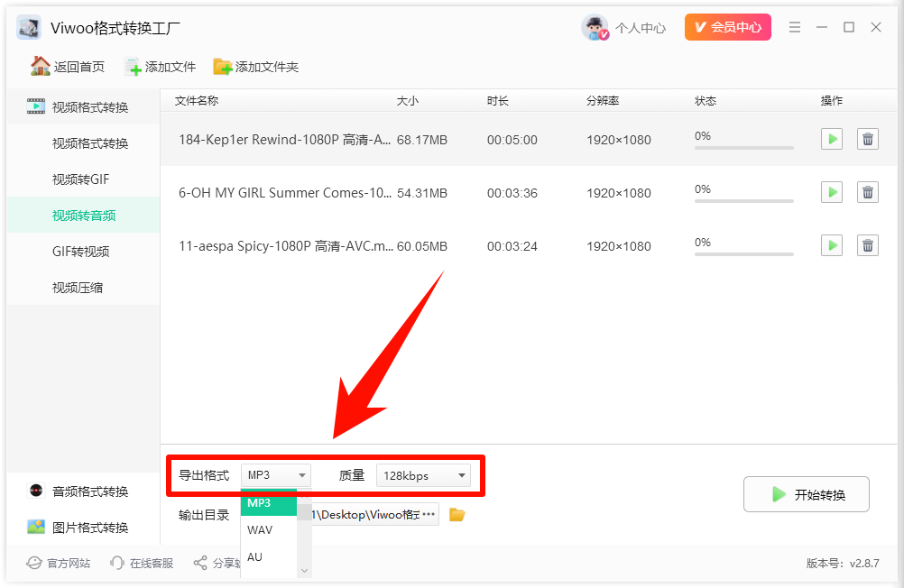Click the 大小 column header

(408, 101)
